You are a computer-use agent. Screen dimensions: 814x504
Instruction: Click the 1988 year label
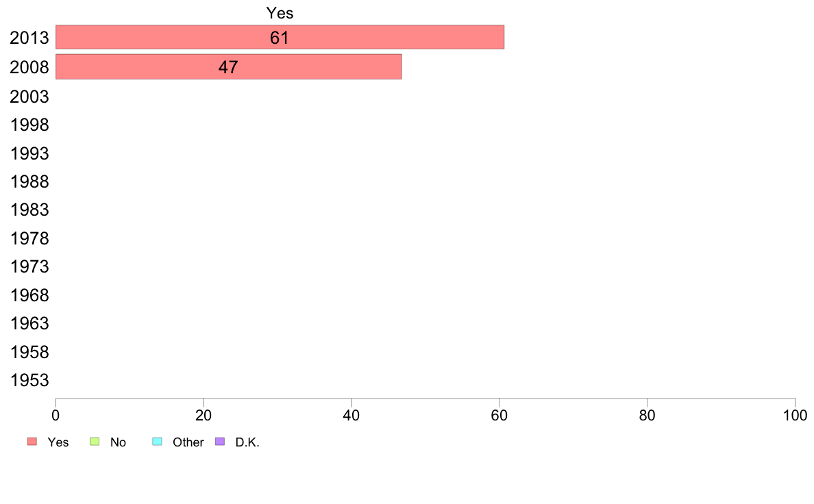(x=29, y=181)
